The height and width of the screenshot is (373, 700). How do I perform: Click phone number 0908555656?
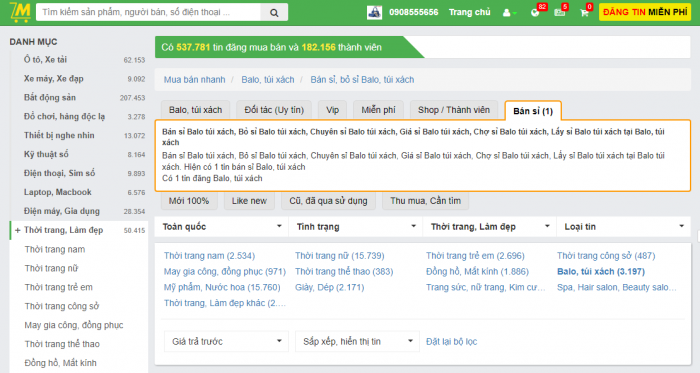pos(413,12)
